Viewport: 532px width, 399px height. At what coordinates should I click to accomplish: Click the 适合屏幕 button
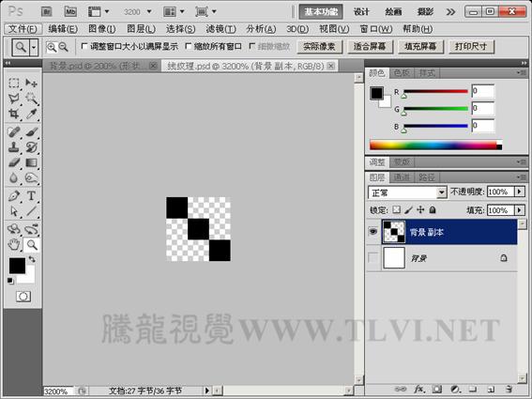coord(370,47)
